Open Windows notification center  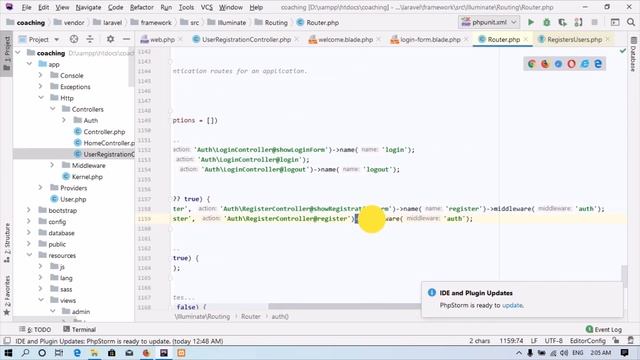click(x=624, y=353)
